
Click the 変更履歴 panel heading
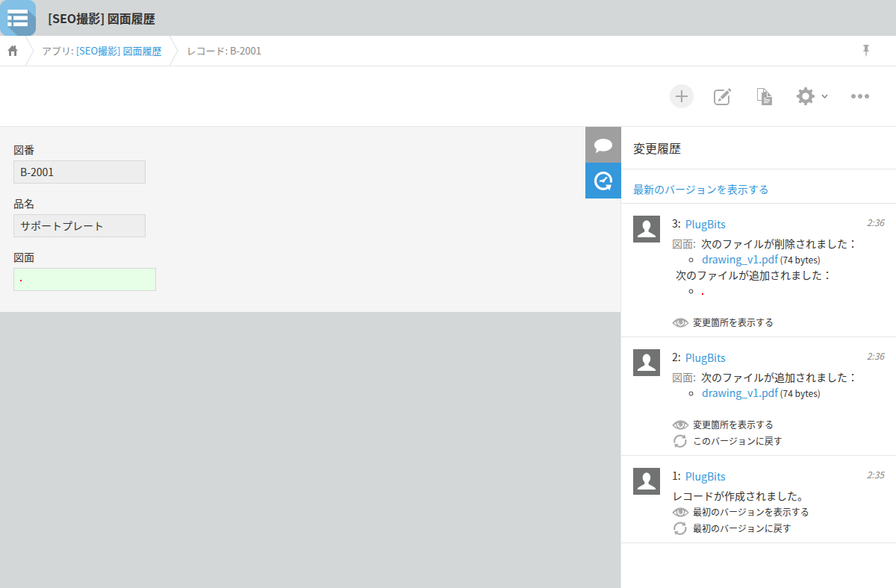(657, 148)
